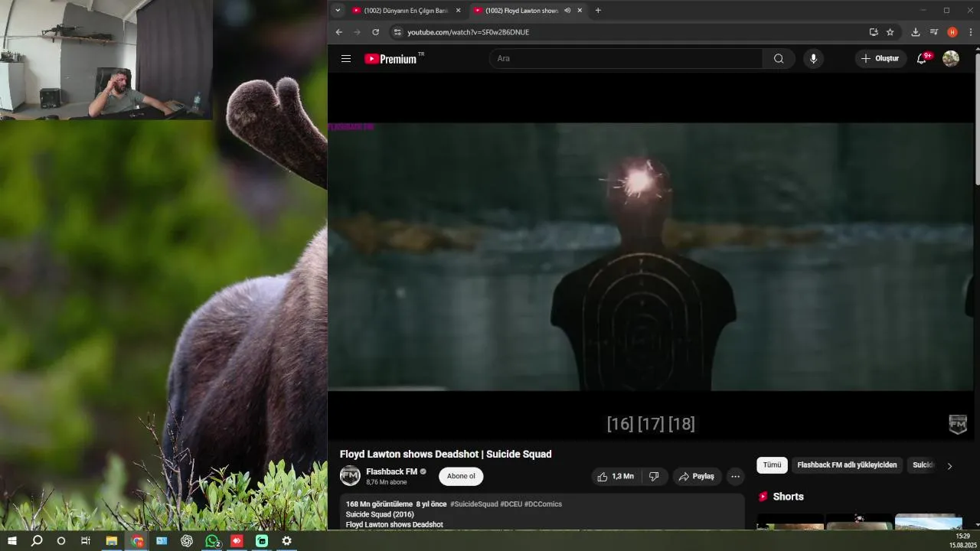The width and height of the screenshot is (980, 551).
Task: Open AnyDesk red icon on taskbar
Action: (x=237, y=541)
